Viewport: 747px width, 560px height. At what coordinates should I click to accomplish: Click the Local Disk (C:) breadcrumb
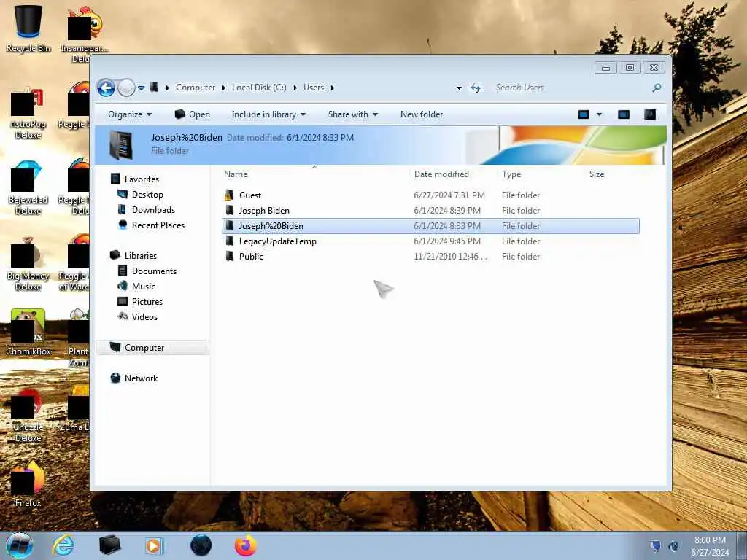click(x=259, y=87)
